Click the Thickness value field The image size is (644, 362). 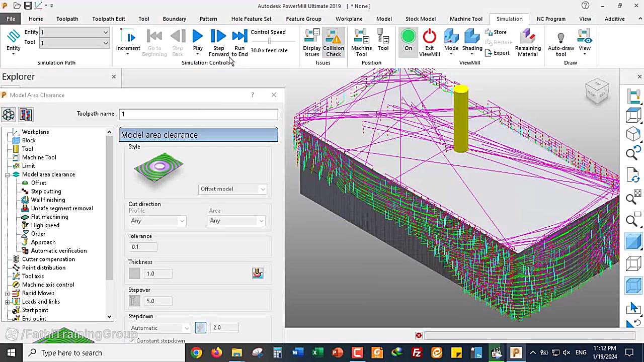tap(157, 274)
